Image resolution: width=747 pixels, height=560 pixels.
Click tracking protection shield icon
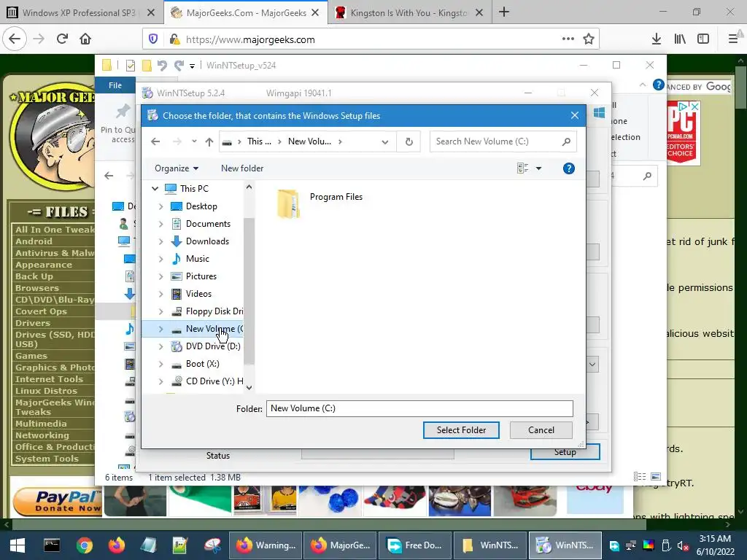[x=153, y=39]
